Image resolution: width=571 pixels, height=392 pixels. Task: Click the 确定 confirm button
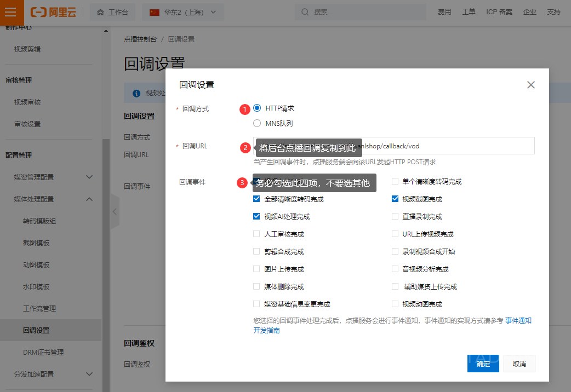point(483,364)
